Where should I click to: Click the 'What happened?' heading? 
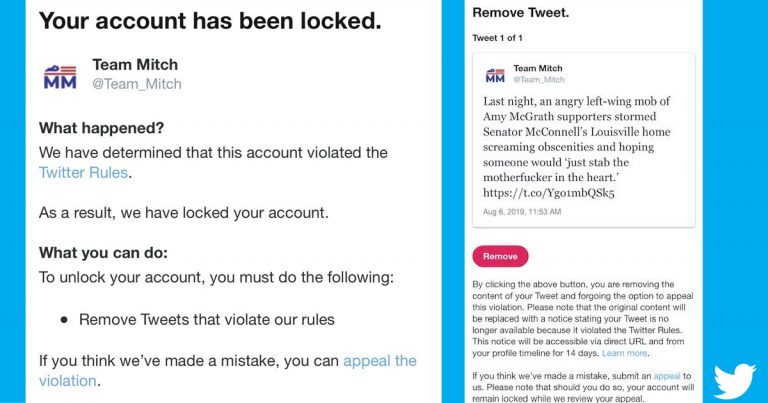point(101,128)
